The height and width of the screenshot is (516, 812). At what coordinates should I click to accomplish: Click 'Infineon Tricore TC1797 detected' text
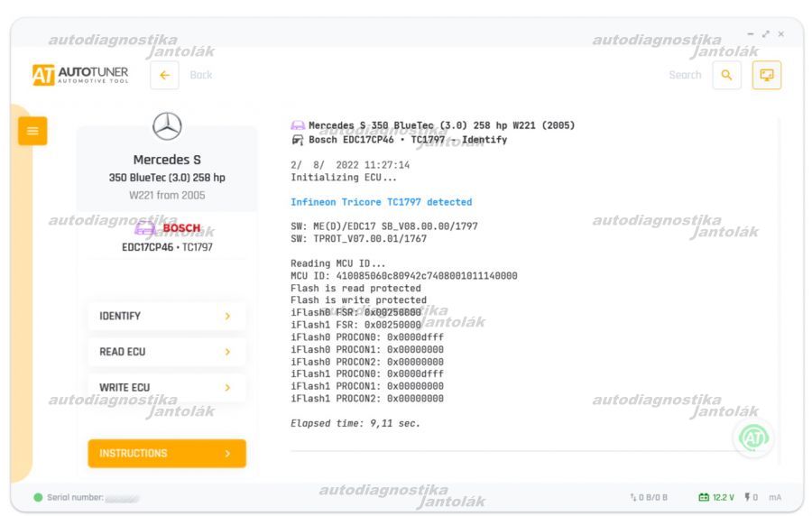(x=381, y=202)
